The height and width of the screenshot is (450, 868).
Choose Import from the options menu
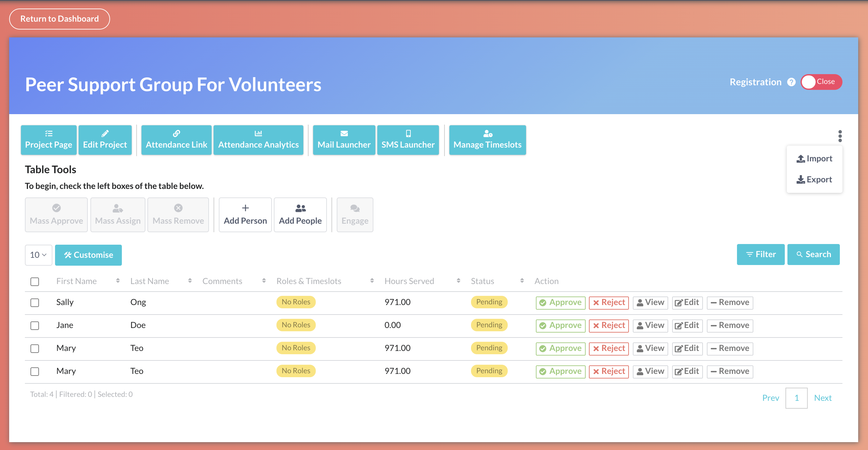[x=814, y=158]
